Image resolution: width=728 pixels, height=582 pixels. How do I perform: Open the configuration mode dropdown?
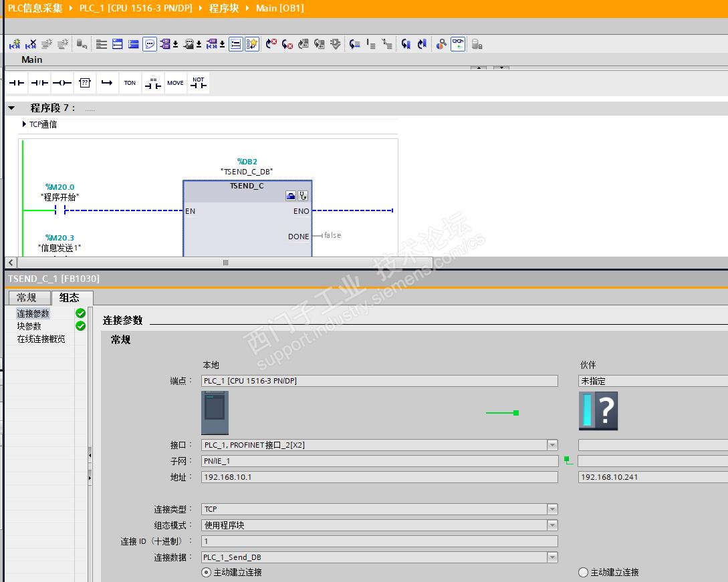(x=552, y=525)
